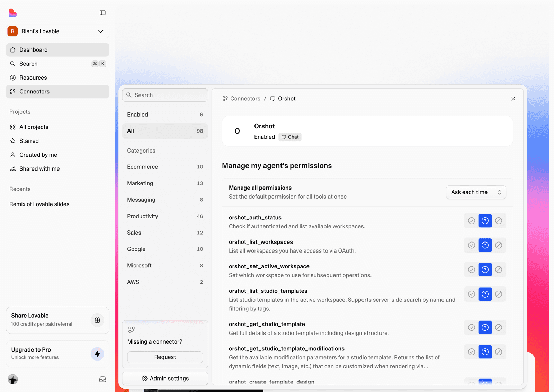Always allow orshot_list_workspaces
Viewport: 554px width, 392px height.
(472, 245)
